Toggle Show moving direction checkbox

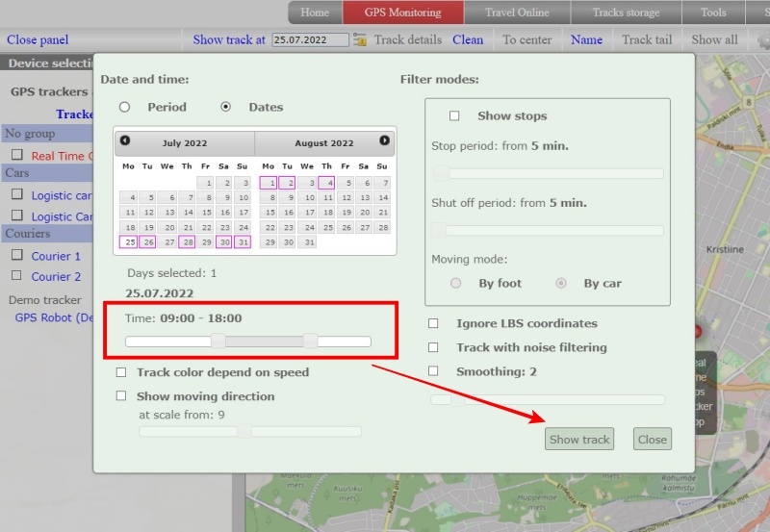[121, 395]
